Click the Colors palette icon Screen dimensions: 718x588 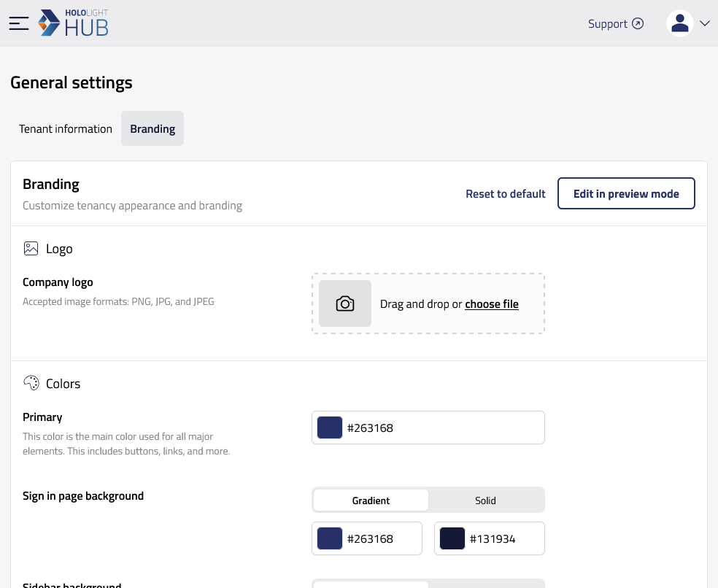pyautogui.click(x=31, y=383)
